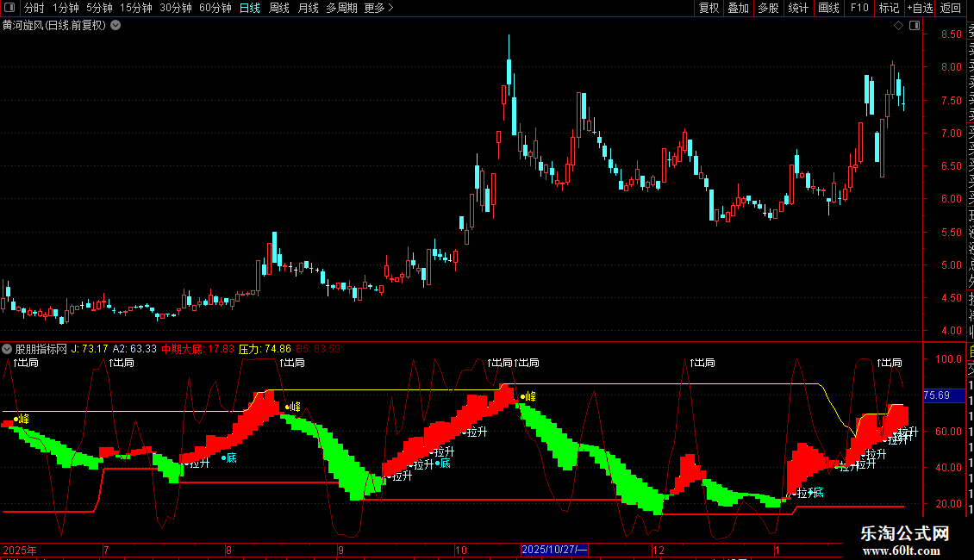
Task: Expand the 股朋指标网 indicator dropdown
Action: [7, 349]
